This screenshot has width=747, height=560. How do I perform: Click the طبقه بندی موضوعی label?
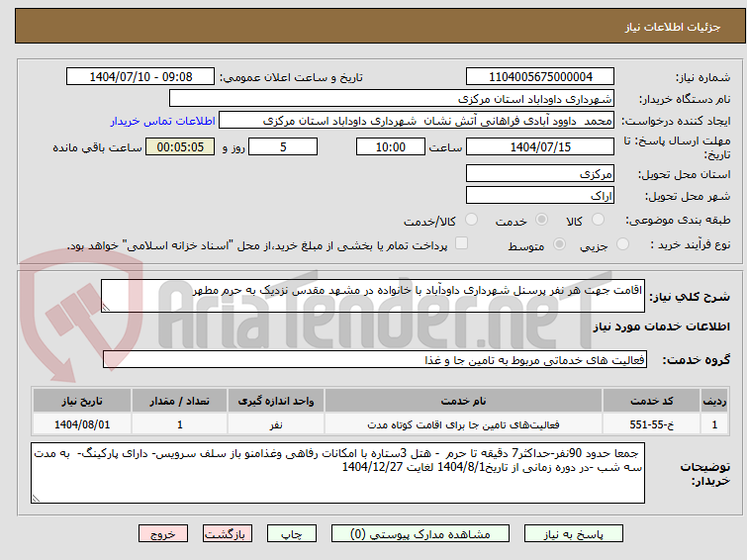tap(678, 220)
